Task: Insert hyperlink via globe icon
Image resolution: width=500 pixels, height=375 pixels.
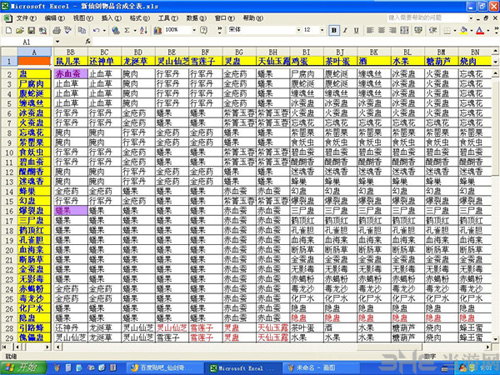Action: coord(116,31)
